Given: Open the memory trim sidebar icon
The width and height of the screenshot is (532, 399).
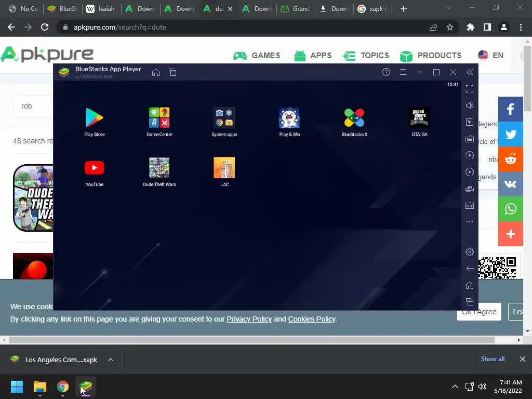Looking at the screenshot, I should [470, 189].
